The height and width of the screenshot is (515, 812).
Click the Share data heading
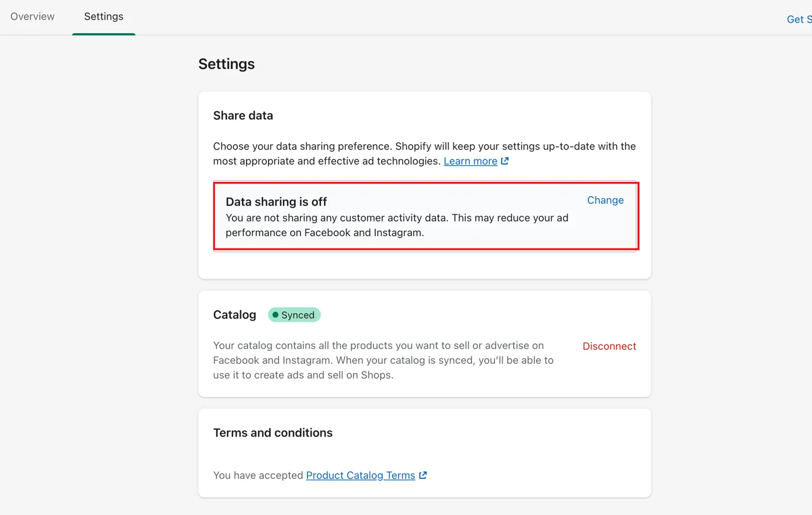click(243, 116)
